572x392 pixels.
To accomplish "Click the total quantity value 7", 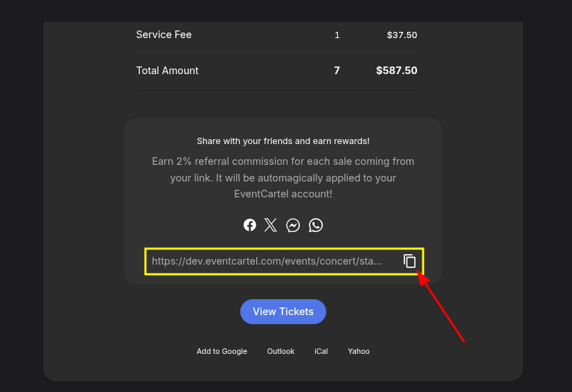I will 337,71.
